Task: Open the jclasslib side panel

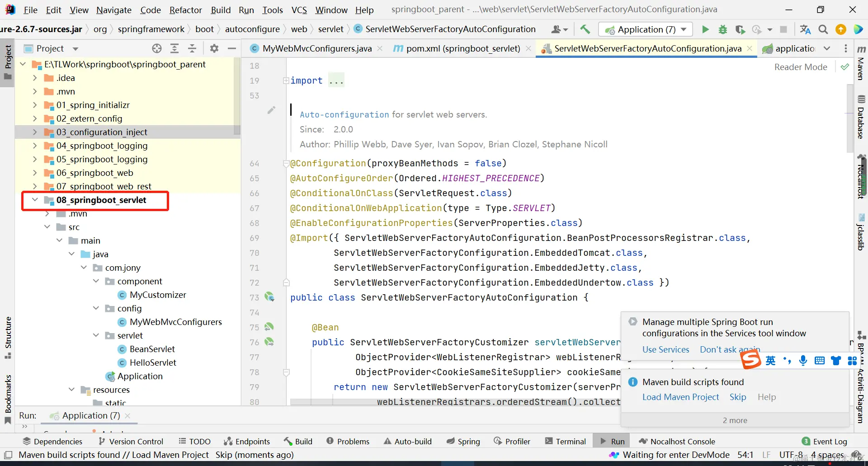Action: click(x=861, y=231)
